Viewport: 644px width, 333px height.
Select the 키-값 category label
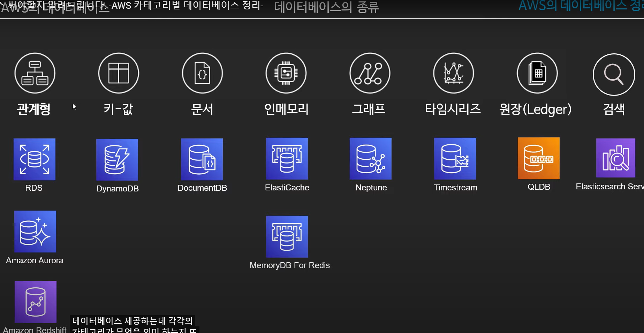118,109
